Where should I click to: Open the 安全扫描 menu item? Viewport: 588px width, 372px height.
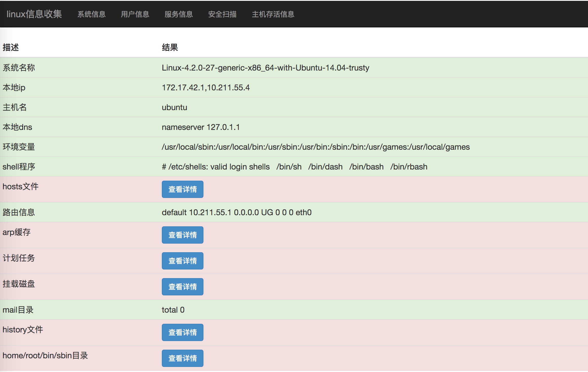[222, 14]
